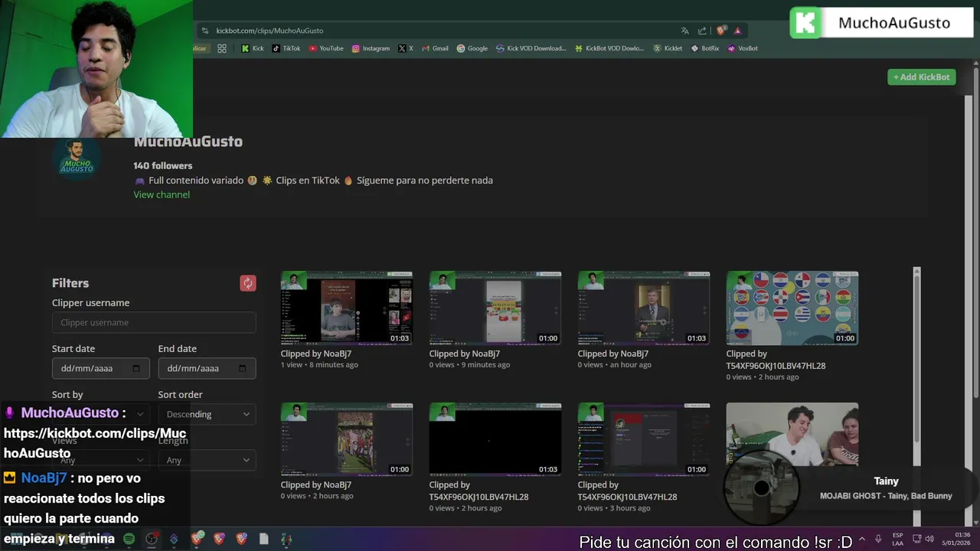The image size is (980, 551).
Task: Open clip from an hour ago by NoaBj7
Action: tap(644, 308)
